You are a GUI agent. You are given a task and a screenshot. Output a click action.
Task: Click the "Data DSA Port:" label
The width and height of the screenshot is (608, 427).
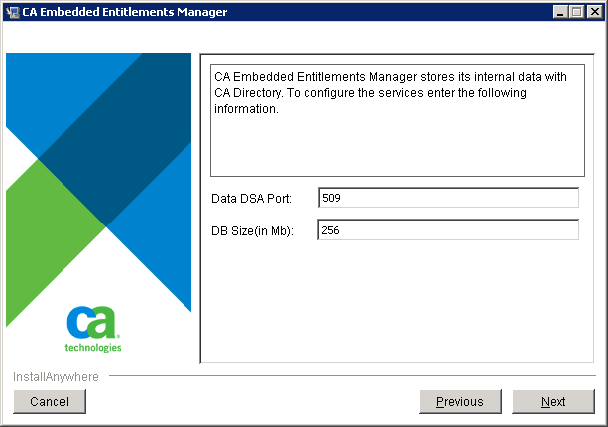(x=251, y=199)
